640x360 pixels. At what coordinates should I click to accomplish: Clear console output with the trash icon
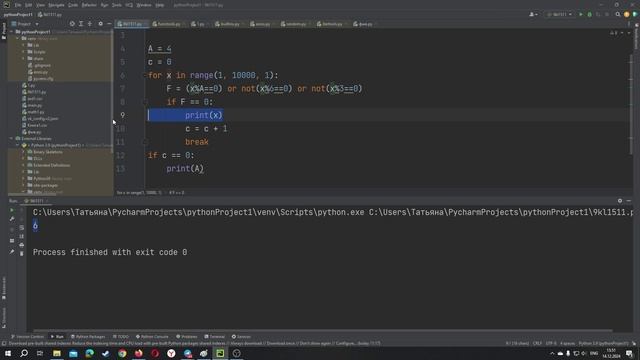pyautogui.click(x=22, y=253)
